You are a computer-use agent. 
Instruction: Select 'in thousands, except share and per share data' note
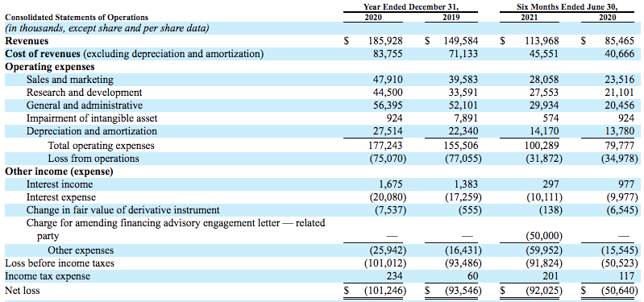106,28
